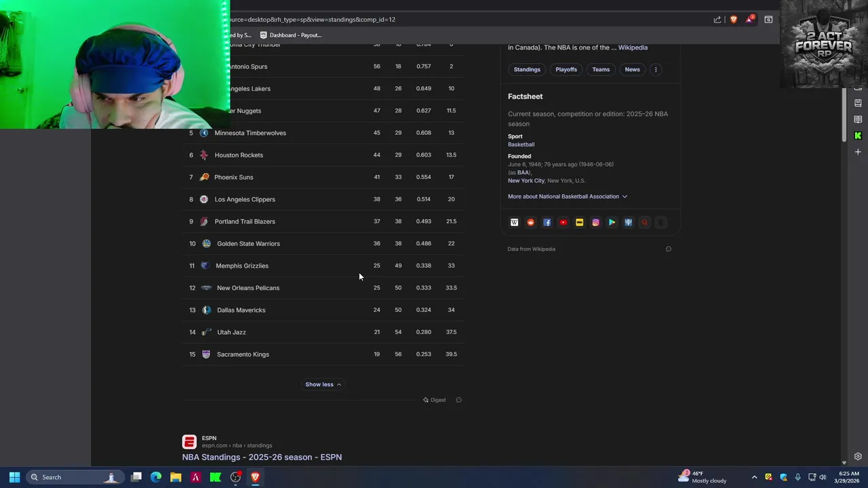The width and height of the screenshot is (868, 488).
Task: Click the page vertical scrollbar thumb
Action: click(844, 115)
